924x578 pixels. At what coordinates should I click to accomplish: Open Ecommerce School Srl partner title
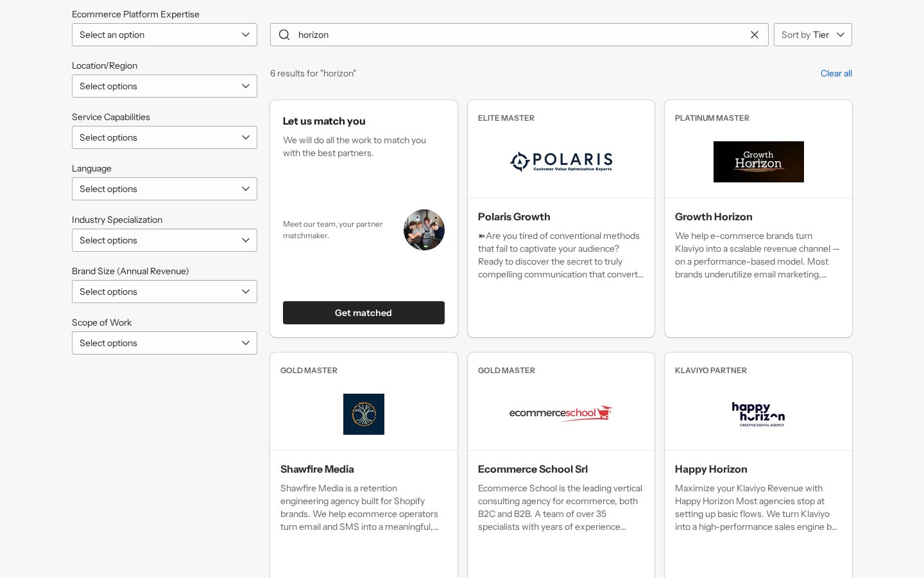pos(533,469)
